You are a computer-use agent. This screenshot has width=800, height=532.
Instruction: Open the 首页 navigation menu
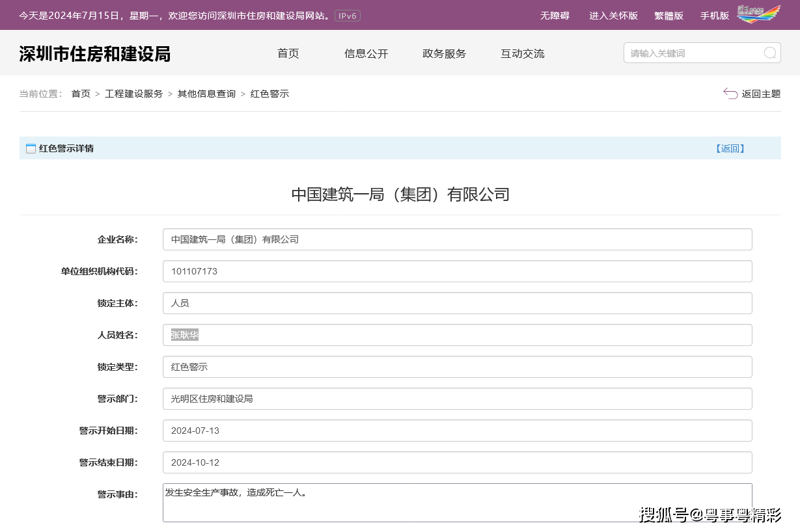[288, 53]
